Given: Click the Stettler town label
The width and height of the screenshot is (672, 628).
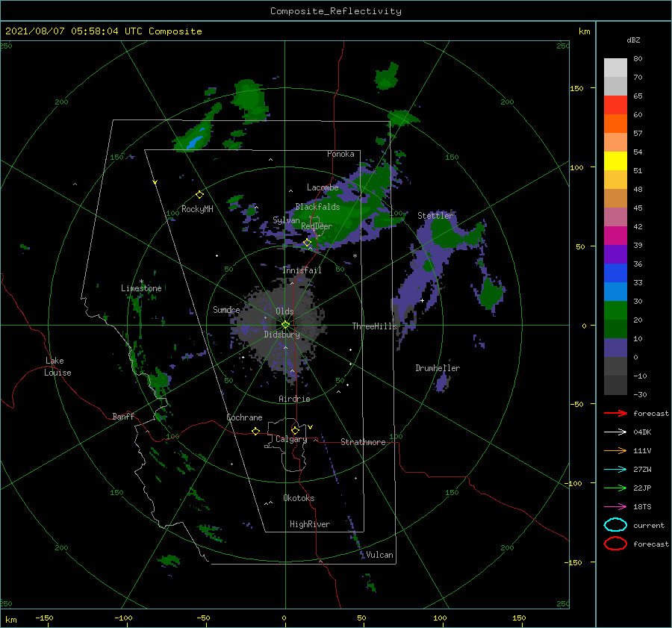Looking at the screenshot, I should [x=435, y=216].
